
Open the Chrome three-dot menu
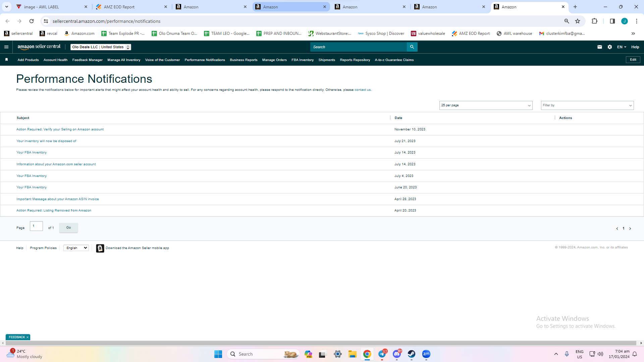click(637, 21)
